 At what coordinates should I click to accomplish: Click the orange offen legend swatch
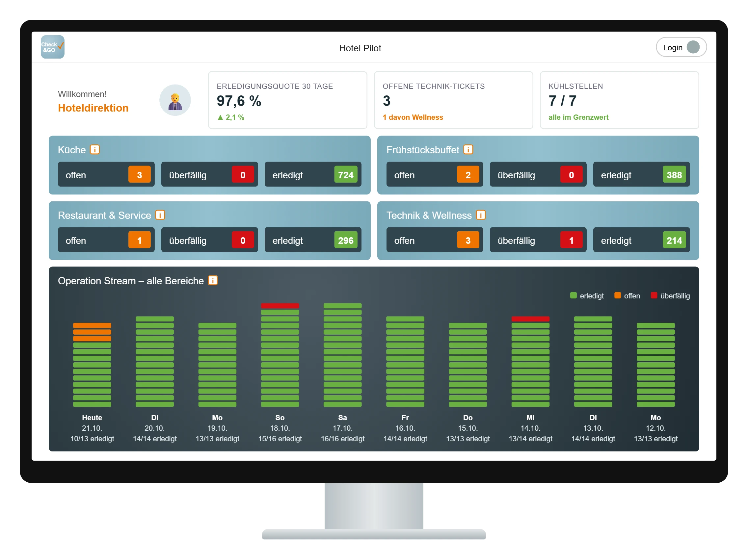coord(618,295)
